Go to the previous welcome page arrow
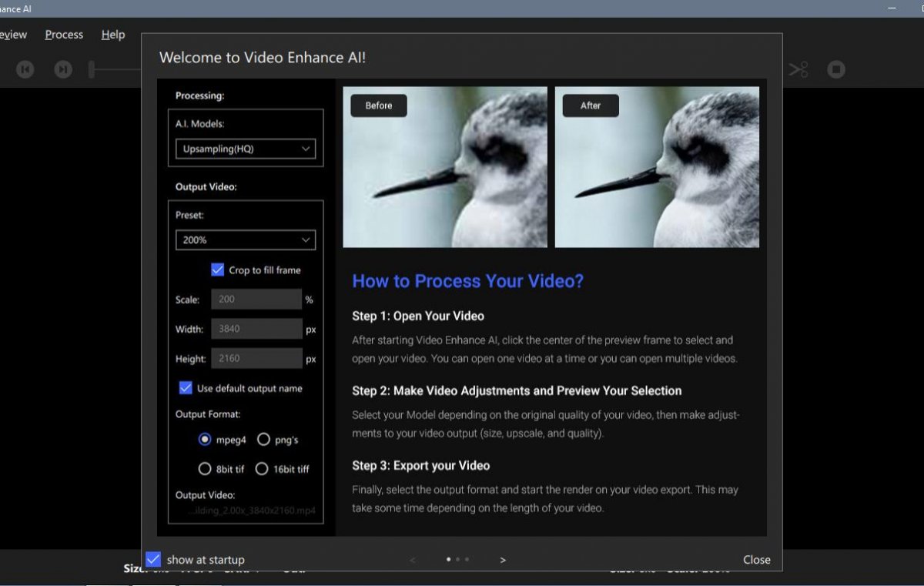 [x=413, y=560]
